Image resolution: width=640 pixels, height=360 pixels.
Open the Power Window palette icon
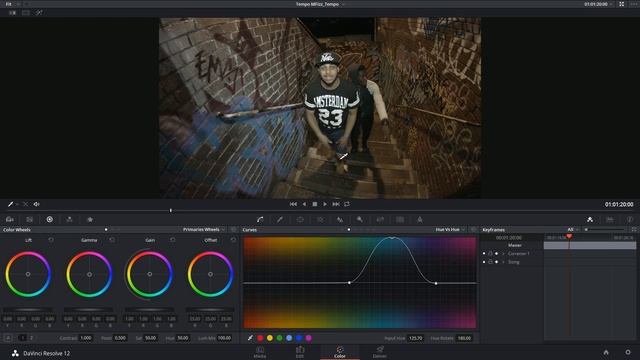[300, 220]
